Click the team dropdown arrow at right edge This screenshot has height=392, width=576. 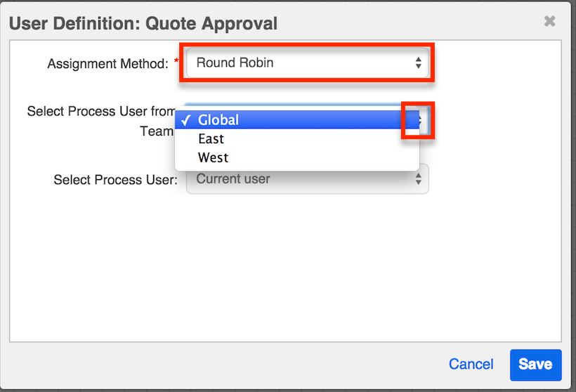coord(419,120)
